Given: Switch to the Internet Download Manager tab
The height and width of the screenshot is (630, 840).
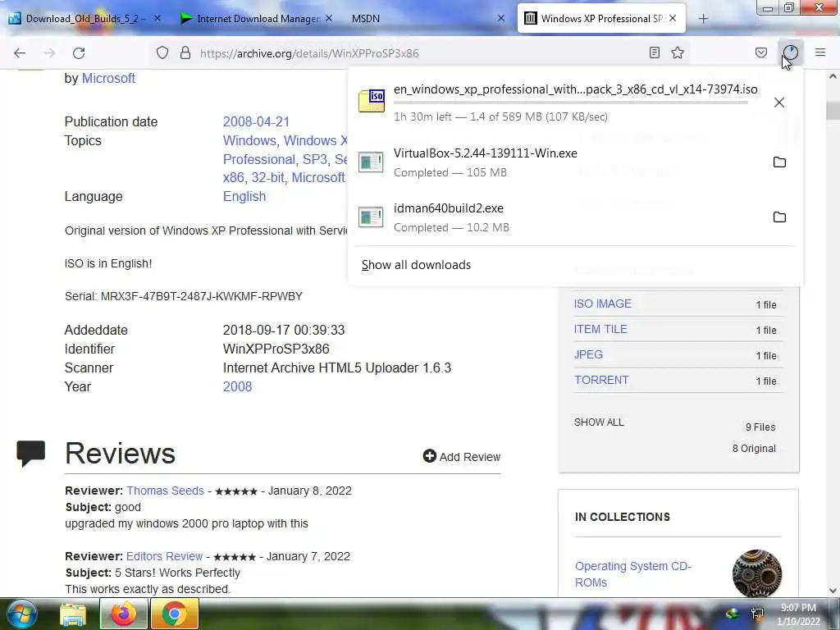Looking at the screenshot, I should pyautogui.click(x=258, y=19).
